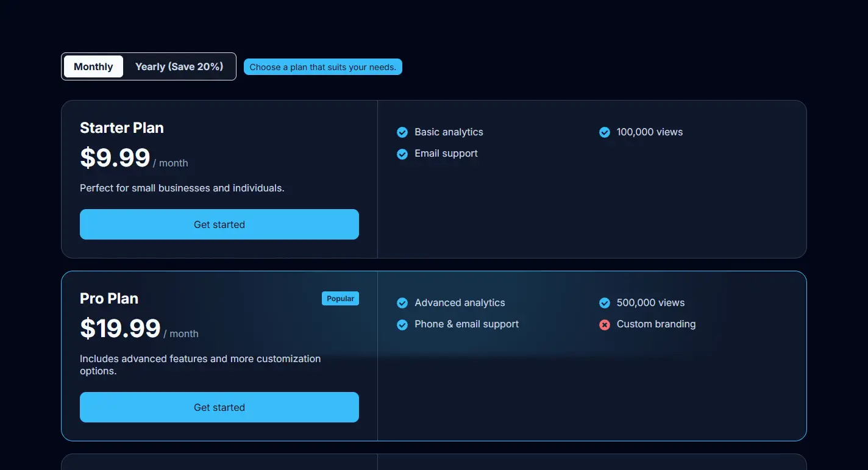This screenshot has height=470, width=868.
Task: Click the checkmark icon beside 500,000 views
Action: click(x=605, y=303)
